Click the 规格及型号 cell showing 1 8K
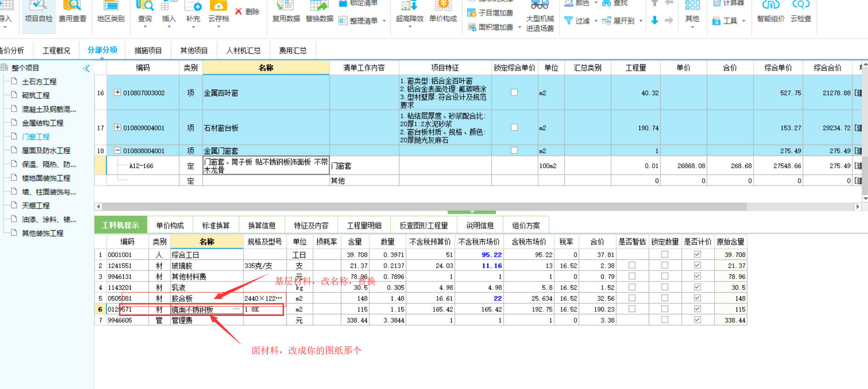868x389 pixels. (264, 309)
